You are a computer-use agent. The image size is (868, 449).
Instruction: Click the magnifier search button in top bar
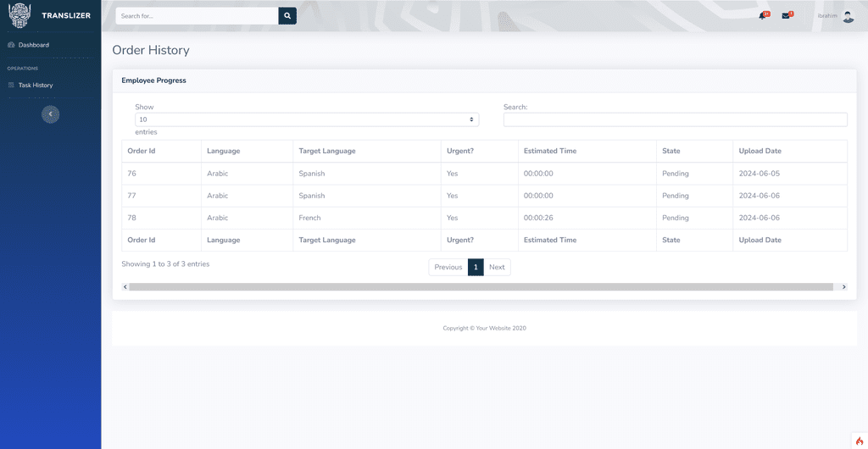(x=287, y=16)
